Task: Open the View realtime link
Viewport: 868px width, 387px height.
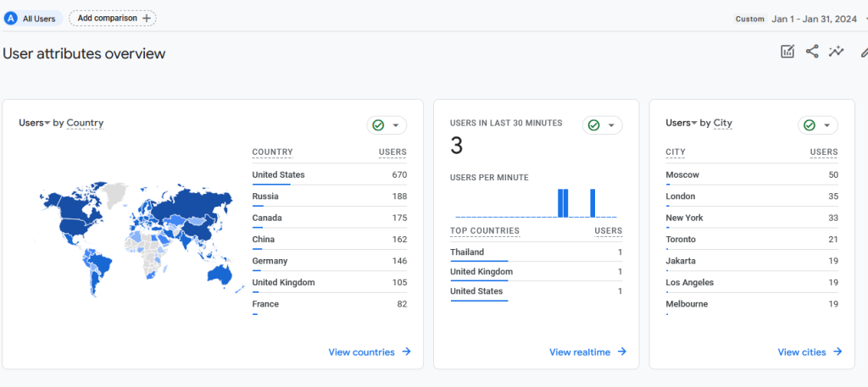Action: pos(580,352)
